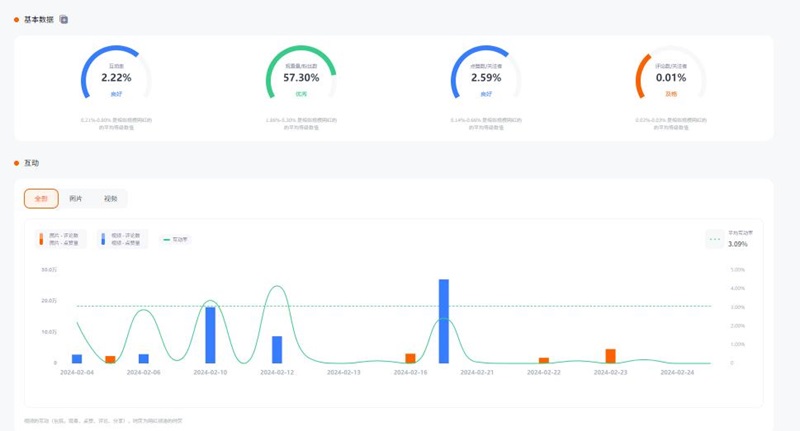The image size is (800, 431).
Task: Toggle the blue 视频 legend series
Action: 124,239
